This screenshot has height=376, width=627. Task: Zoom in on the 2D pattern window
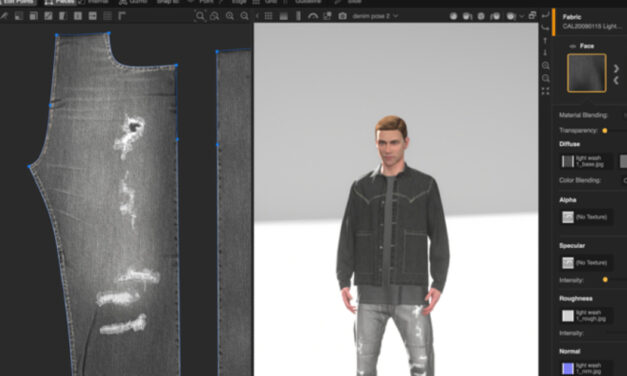(230, 16)
